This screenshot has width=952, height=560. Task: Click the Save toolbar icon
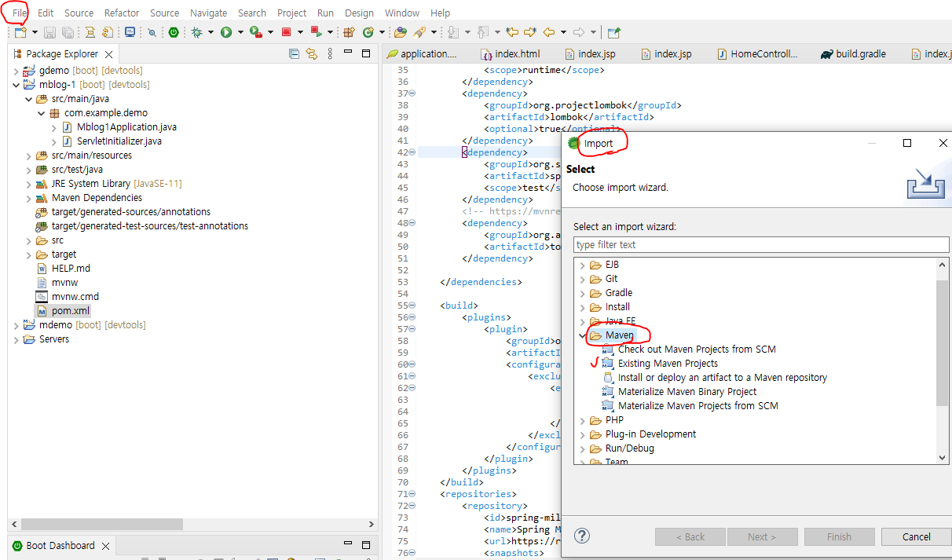(49, 32)
